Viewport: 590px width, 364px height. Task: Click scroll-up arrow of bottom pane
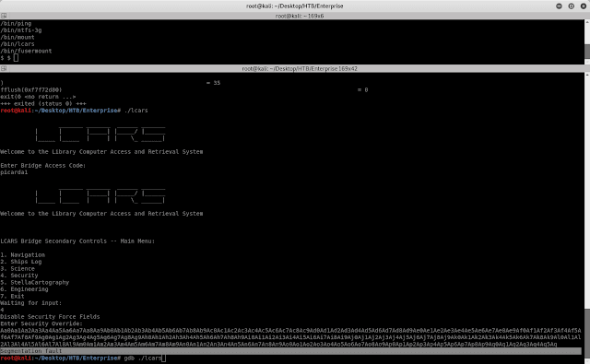click(587, 75)
